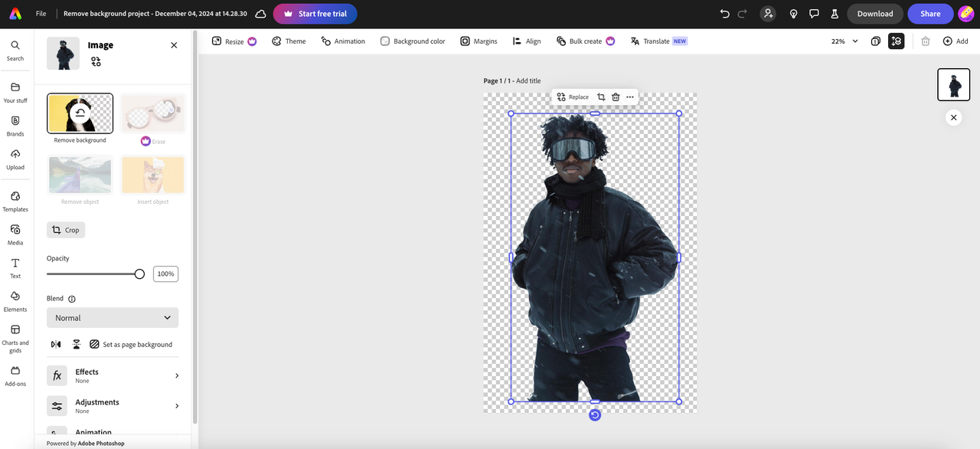
Task: Click the trash icon next to Add
Action: (925, 41)
